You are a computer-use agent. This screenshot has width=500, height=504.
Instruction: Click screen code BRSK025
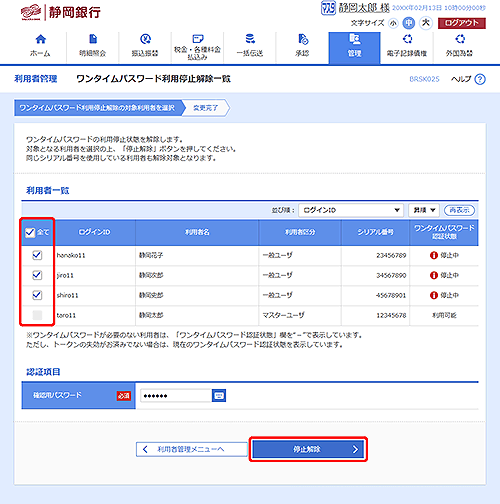424,79
